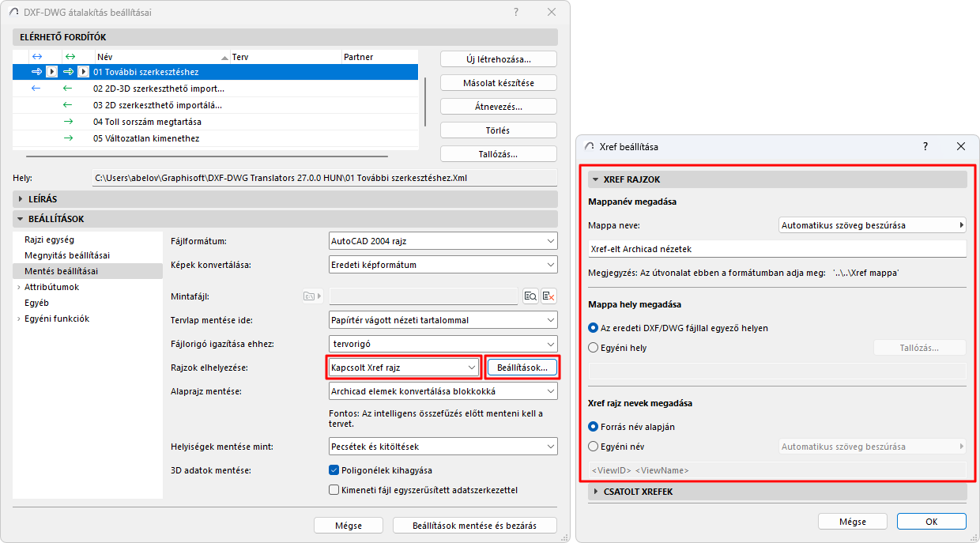Click Beállítások... button for Xref settings
This screenshot has width=980, height=543.
[522, 368]
